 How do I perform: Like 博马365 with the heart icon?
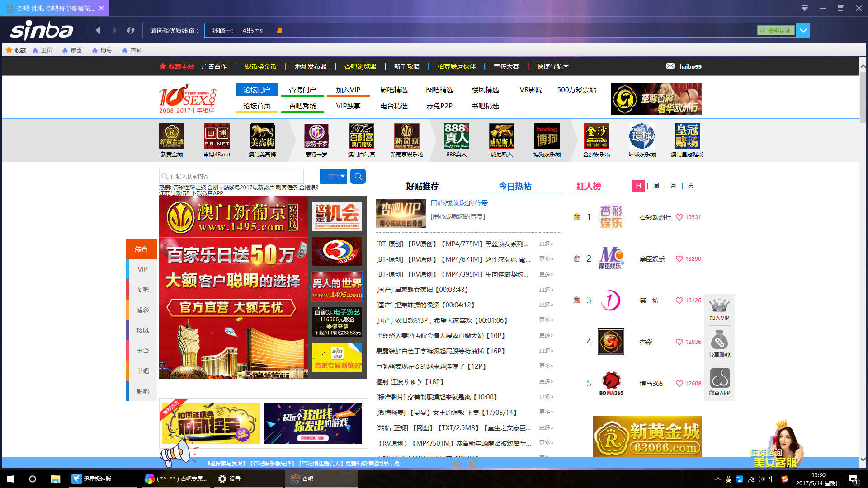(x=679, y=384)
